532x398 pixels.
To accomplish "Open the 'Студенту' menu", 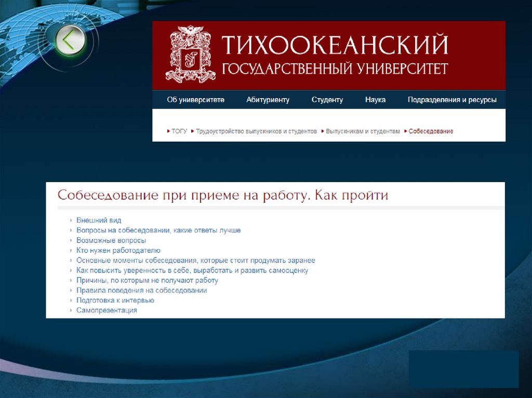I will [327, 100].
